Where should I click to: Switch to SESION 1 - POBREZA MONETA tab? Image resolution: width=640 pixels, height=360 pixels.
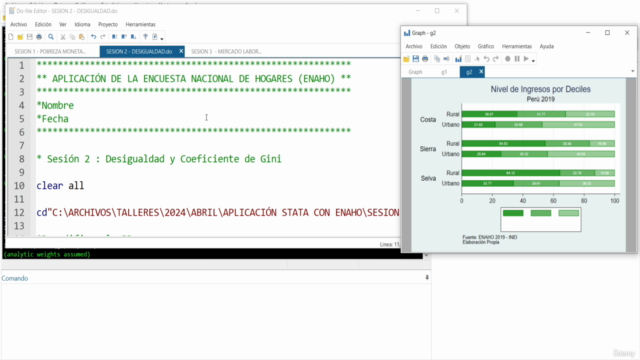click(x=50, y=51)
